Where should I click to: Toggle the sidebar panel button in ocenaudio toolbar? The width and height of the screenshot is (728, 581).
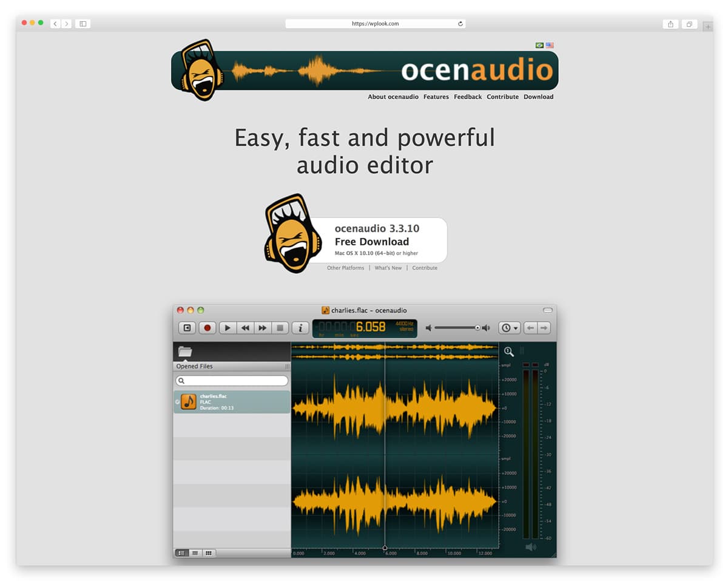[187, 328]
